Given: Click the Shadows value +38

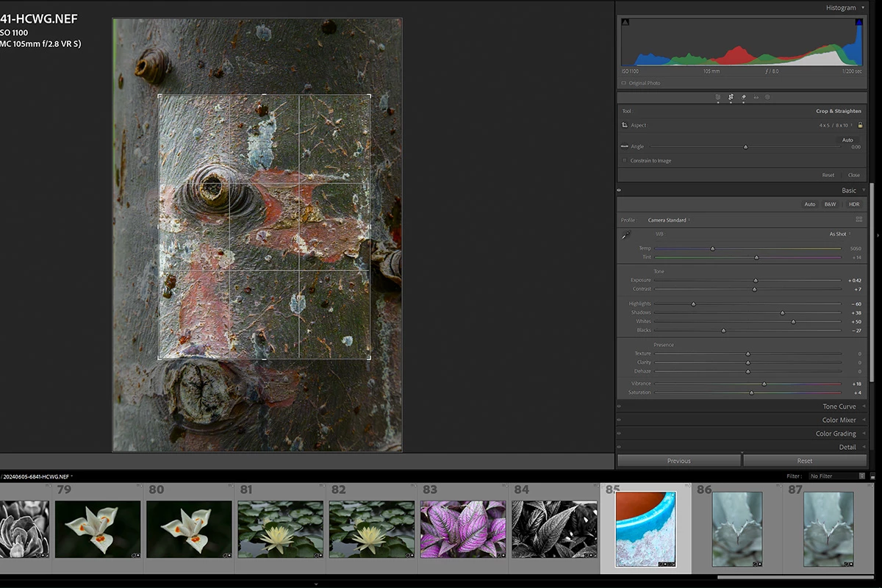Looking at the screenshot, I should (856, 313).
